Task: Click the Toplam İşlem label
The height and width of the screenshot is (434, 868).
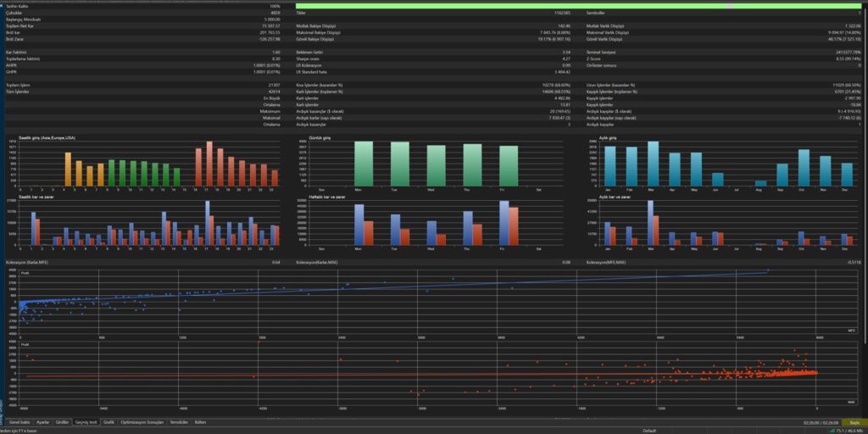Action: click(x=17, y=85)
